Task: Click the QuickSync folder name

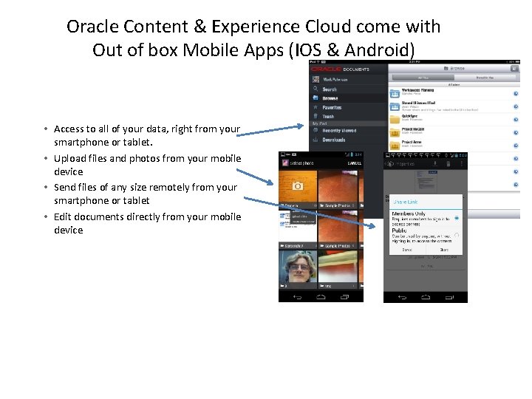Action: pyautogui.click(x=409, y=116)
